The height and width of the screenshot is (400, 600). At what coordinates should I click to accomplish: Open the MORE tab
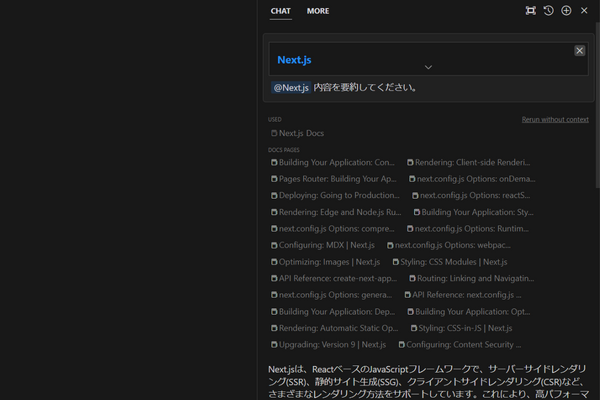pos(318,11)
